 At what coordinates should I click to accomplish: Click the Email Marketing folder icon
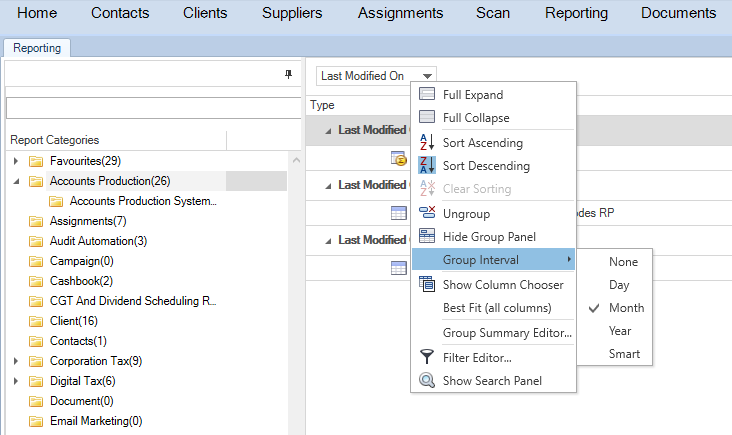[35, 421]
